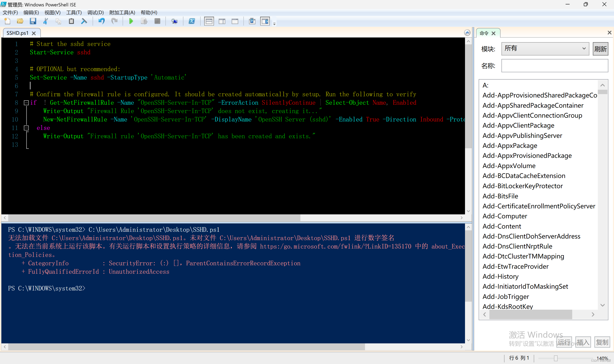Screen dimensions: 614x364
Task: Click the Save script icon
Action: coord(33,21)
